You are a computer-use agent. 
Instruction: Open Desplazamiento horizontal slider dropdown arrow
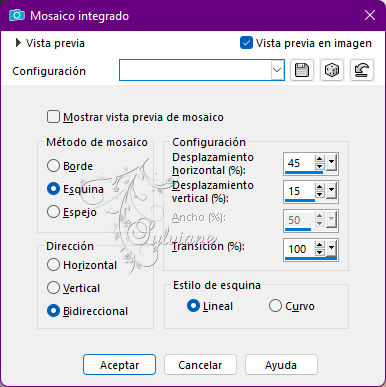[x=331, y=163]
